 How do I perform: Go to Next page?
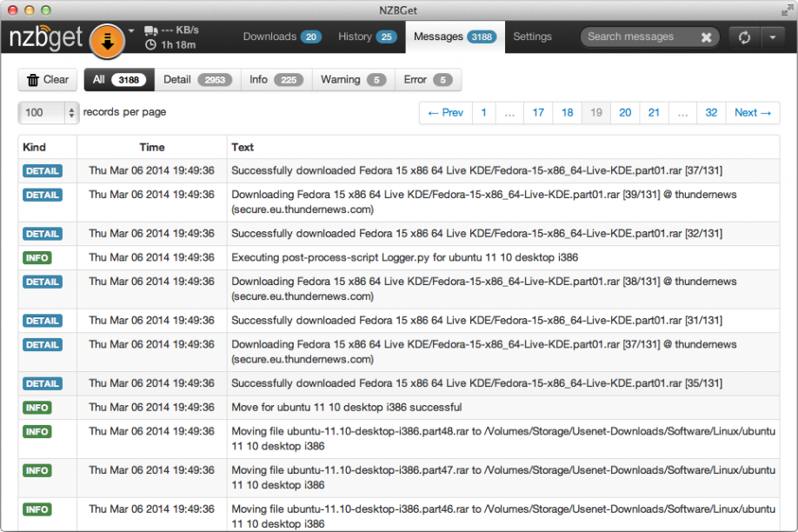[753, 112]
